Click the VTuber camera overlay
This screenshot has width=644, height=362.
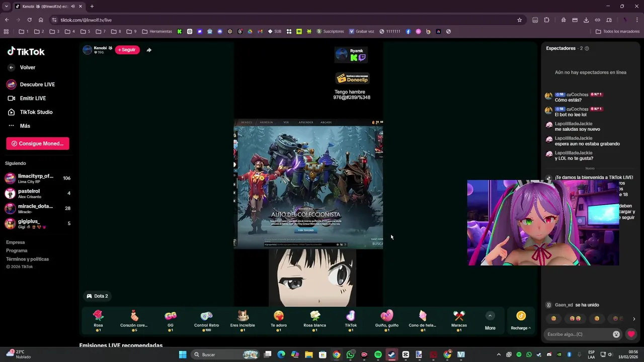pyautogui.click(x=543, y=223)
